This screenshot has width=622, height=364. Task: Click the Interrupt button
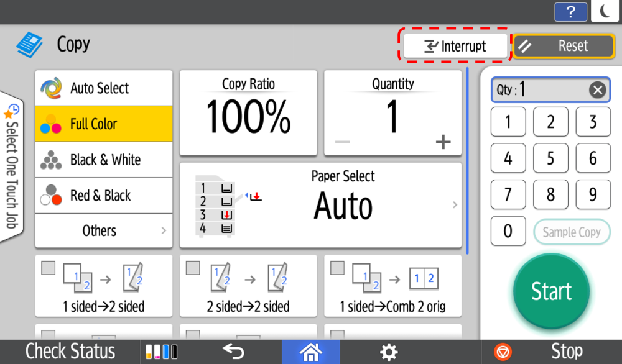click(455, 47)
